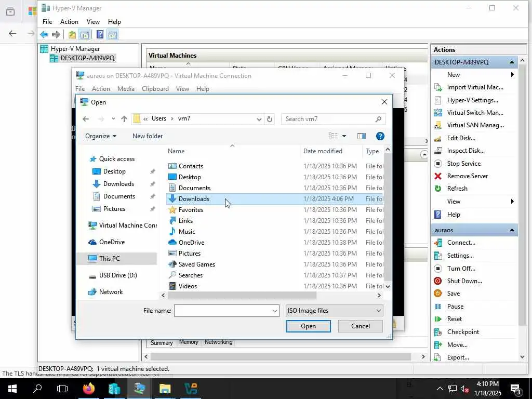The image size is (532, 399).
Task: Select USB Drive (D:) in the navigation pane
Action: 117,275
